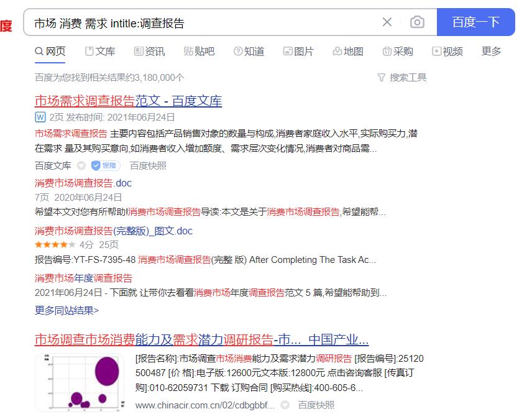Switch to the 资讯 tab
This screenshot has height=414, width=532.
pos(154,52)
